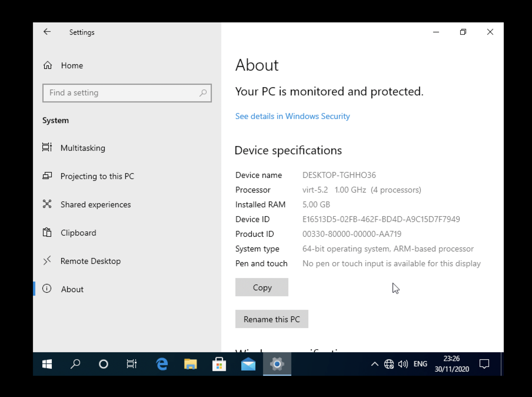Image resolution: width=532 pixels, height=397 pixels.
Task: Open the Mail app from the taskbar
Action: pos(248,364)
